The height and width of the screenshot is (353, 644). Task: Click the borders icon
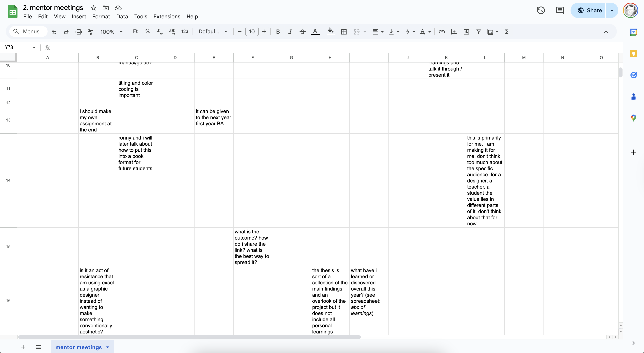344,32
